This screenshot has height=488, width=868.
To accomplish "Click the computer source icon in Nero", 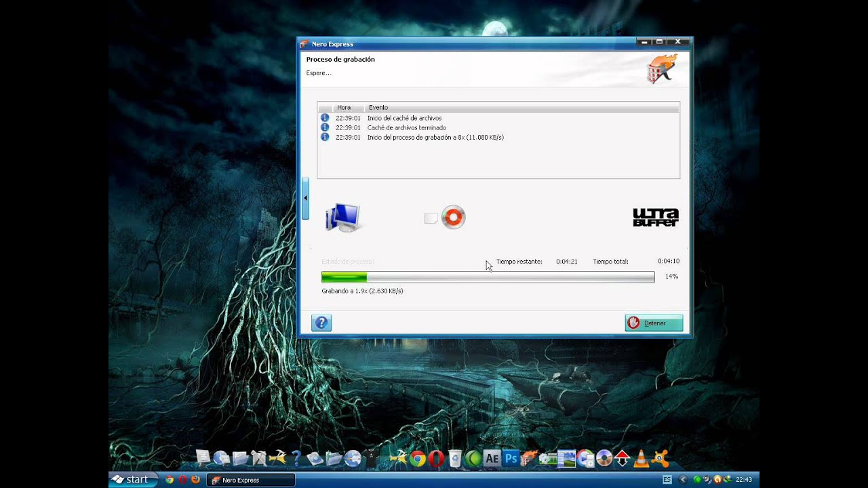I will [342, 217].
